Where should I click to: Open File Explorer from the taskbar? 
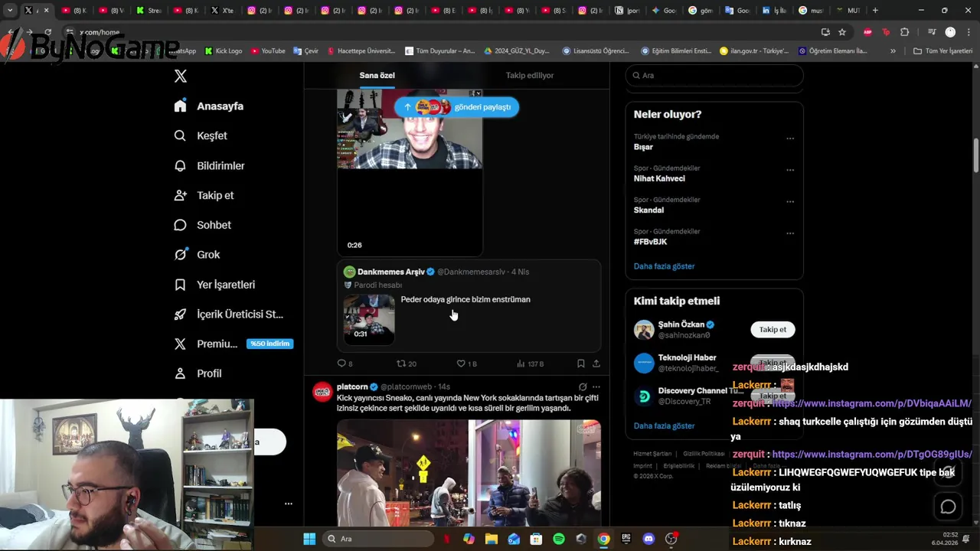[x=492, y=539]
